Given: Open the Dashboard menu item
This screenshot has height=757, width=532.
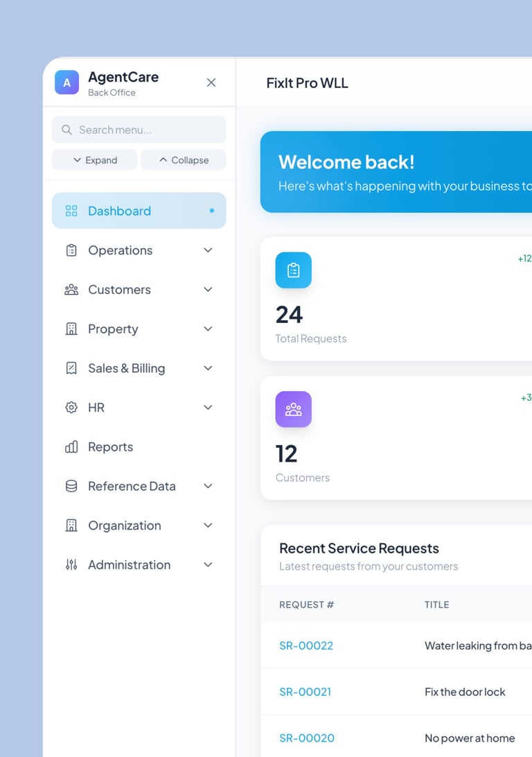Looking at the screenshot, I should click(x=139, y=211).
